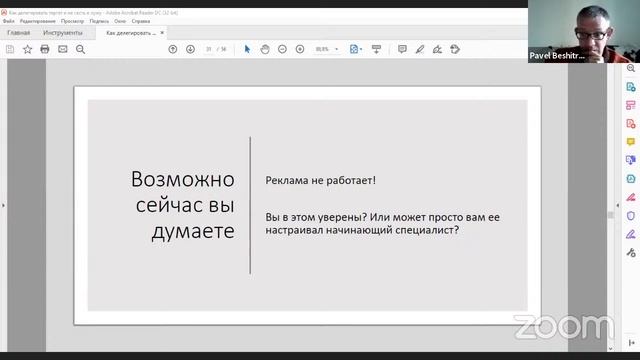Click the scroll down arrow at bottom
The height and width of the screenshot is (360, 640).
tap(611, 349)
